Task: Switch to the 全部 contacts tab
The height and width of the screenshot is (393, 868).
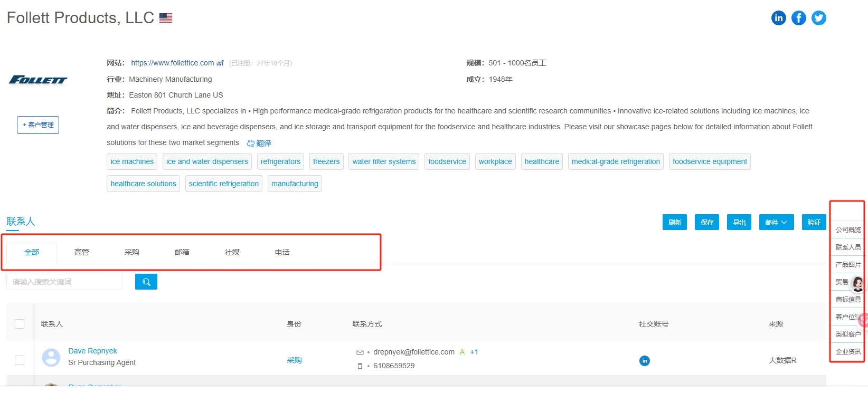Action: coord(32,252)
